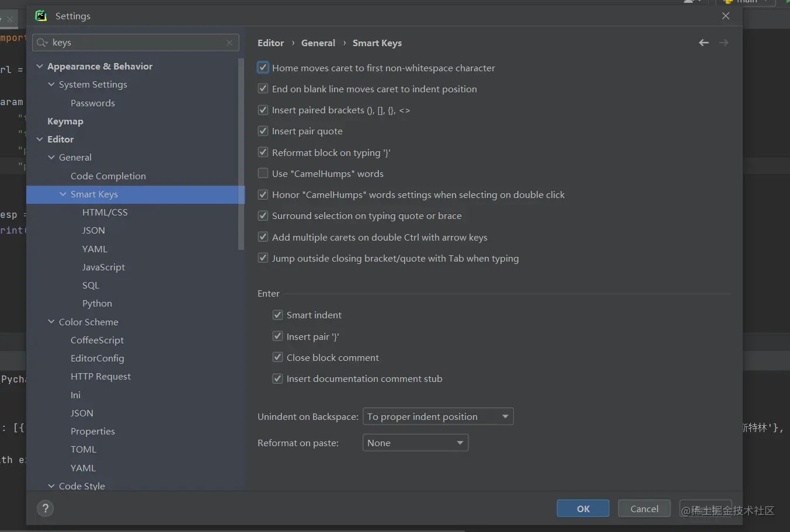790x532 pixels.
Task: Select YAML under Color Scheme
Action: click(x=83, y=468)
